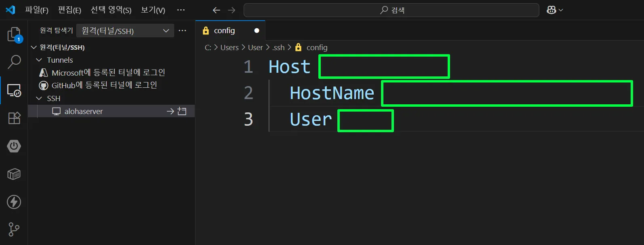Expand the Copilot dropdown chevron

pos(561,10)
